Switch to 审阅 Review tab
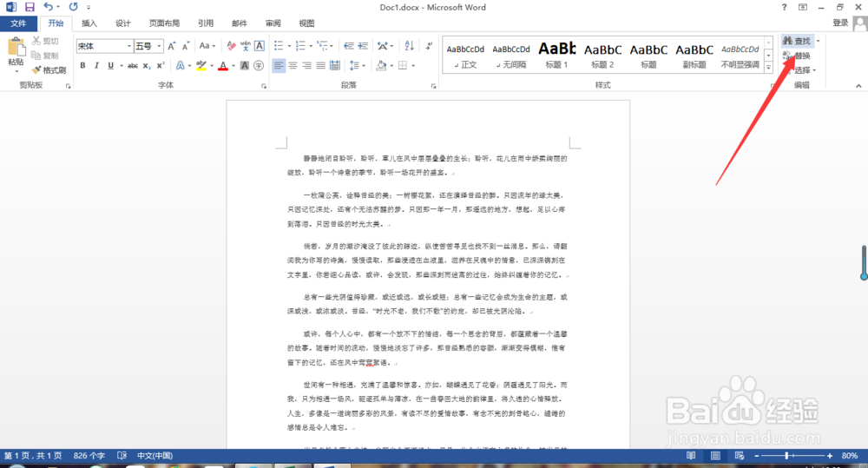The height and width of the screenshot is (468, 868). (273, 23)
